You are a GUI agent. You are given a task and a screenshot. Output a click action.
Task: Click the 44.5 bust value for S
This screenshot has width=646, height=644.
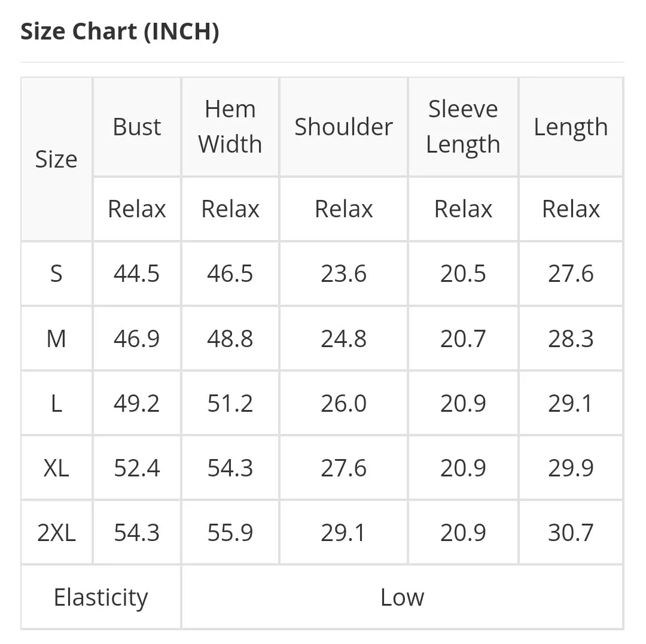click(x=137, y=274)
